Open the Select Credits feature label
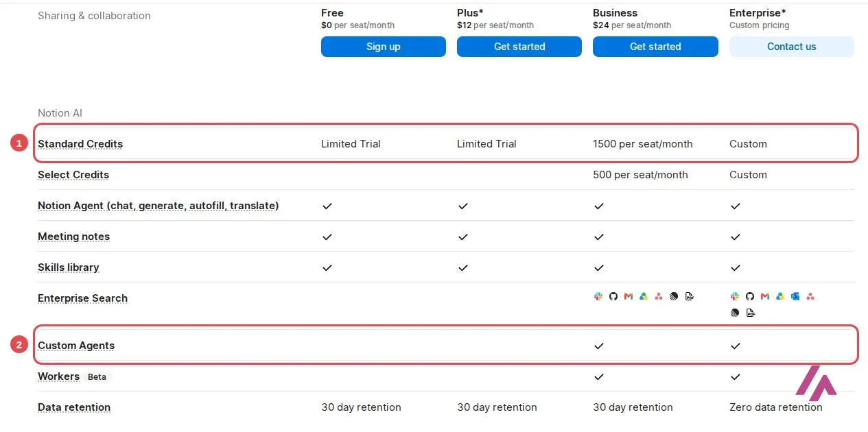868x432 pixels. click(x=73, y=175)
